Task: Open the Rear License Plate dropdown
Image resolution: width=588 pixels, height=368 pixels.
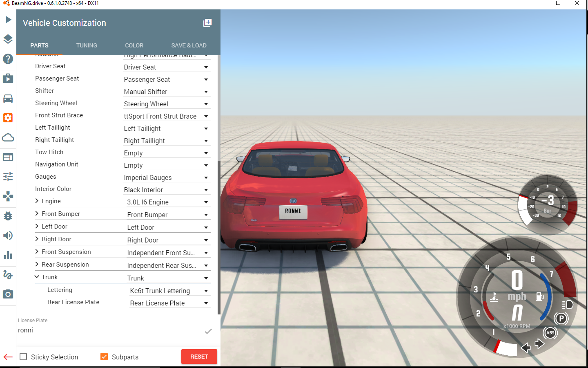Action: pyautogui.click(x=170, y=303)
